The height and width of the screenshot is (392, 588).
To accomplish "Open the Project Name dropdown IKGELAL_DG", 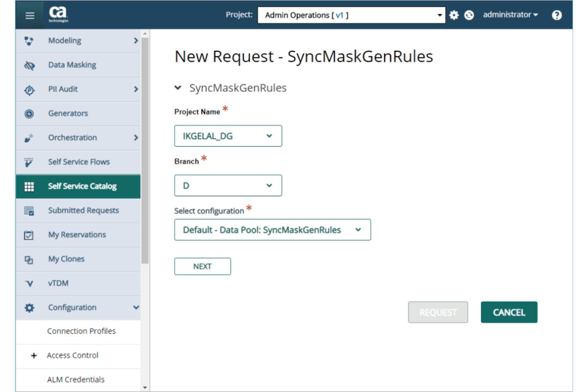I will [x=228, y=136].
